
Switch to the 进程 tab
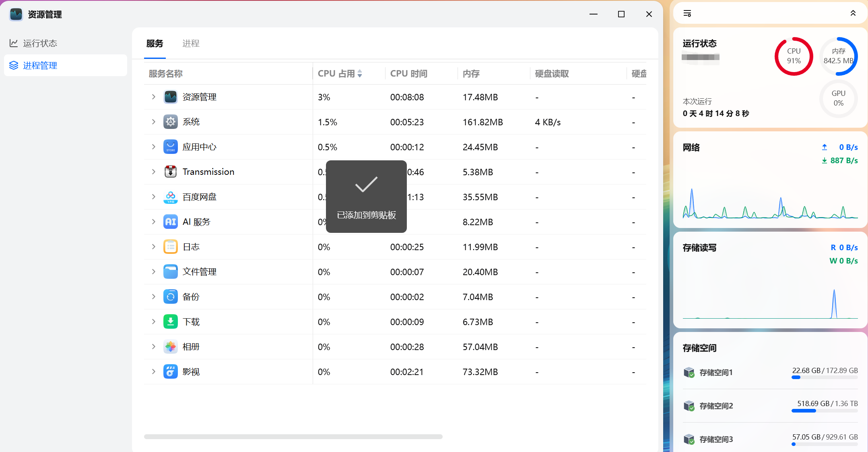point(191,44)
